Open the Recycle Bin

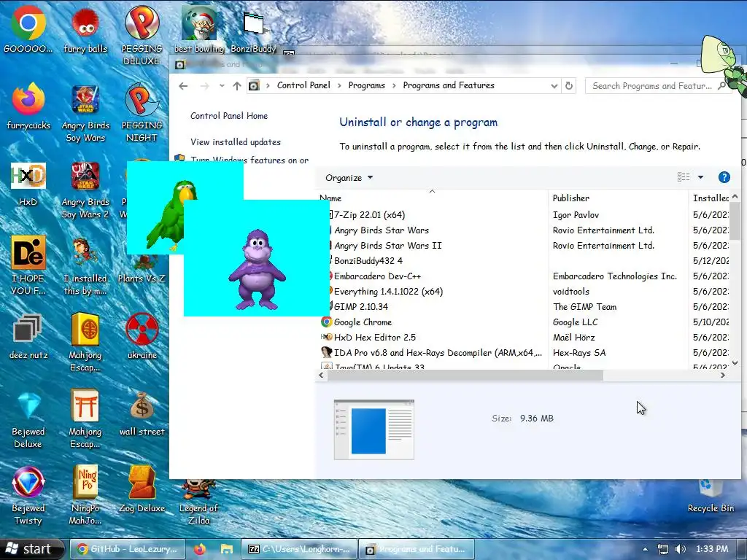pos(711,495)
